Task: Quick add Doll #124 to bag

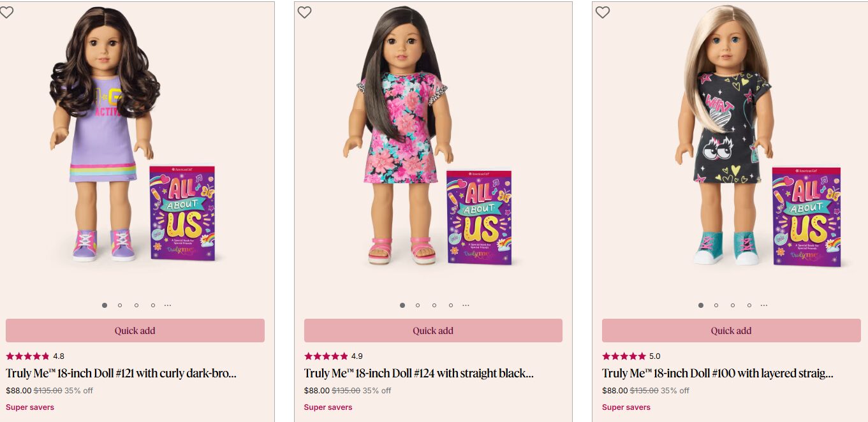Action: click(x=433, y=331)
